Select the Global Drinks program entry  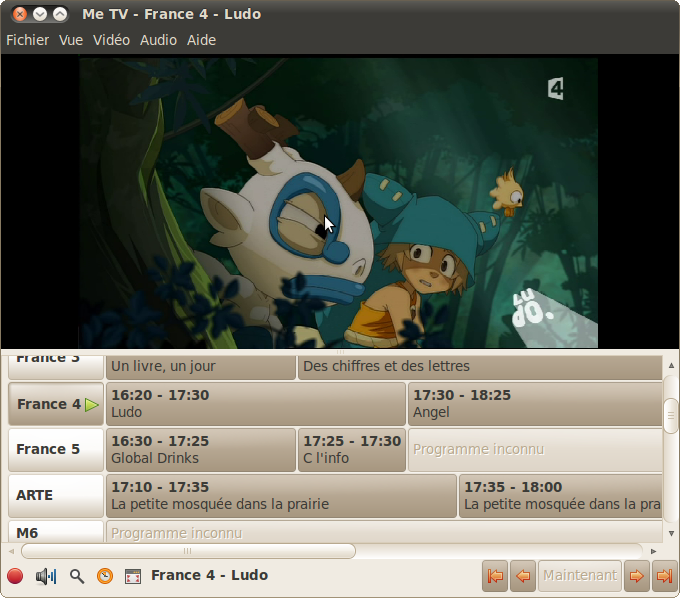[x=201, y=450]
